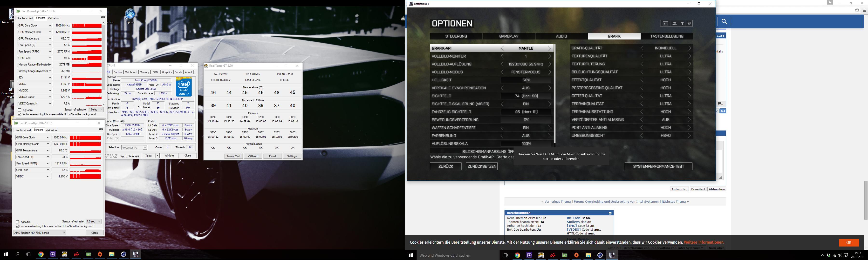Screen dimensions: 868x260
Task: Open Origin from the left taskbar
Action: point(100,255)
